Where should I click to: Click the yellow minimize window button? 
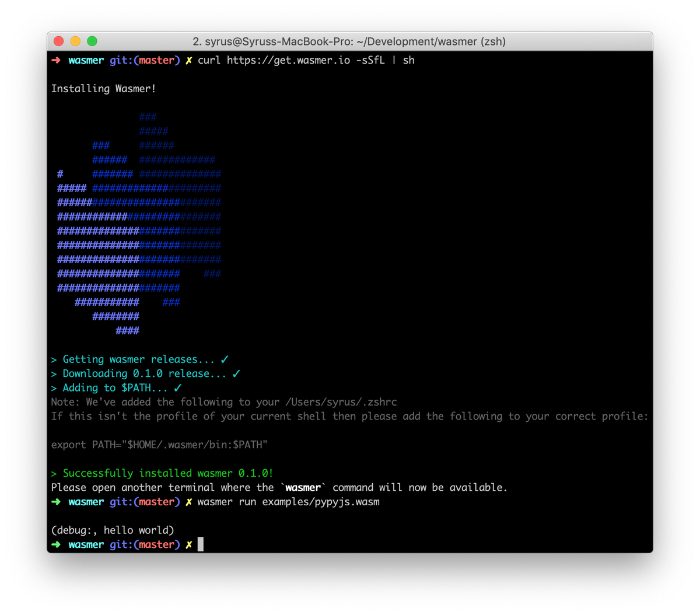tap(75, 41)
